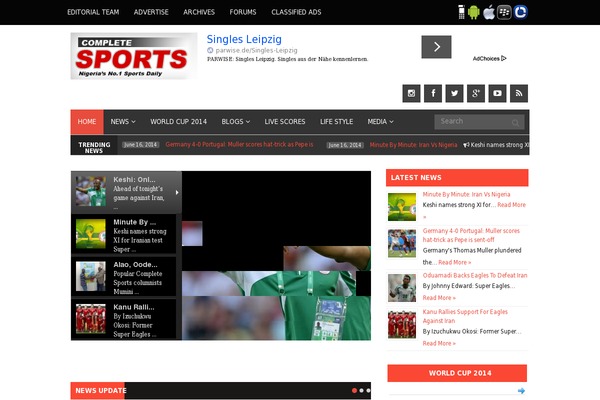
Task: Click the slider arrow beside Keshi story
Action: (177, 193)
